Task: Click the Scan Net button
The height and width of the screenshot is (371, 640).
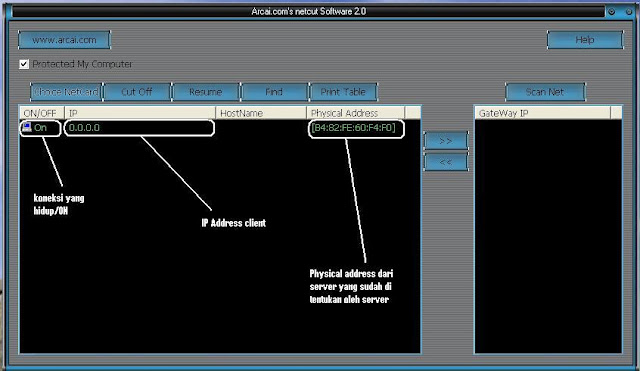Action: [x=545, y=92]
